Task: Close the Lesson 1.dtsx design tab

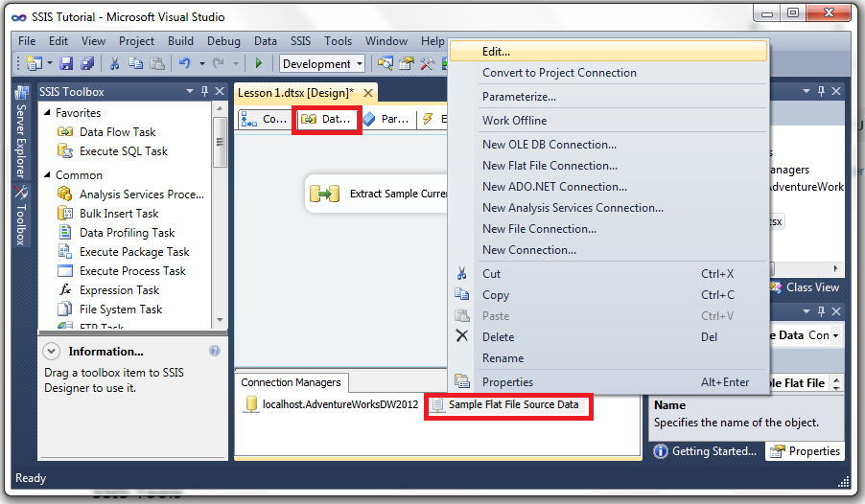Action: [368, 93]
